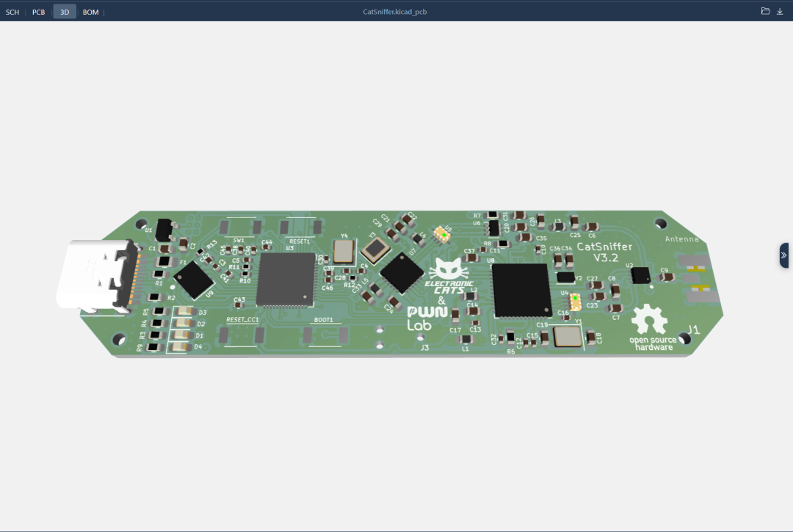Viewport: 793px width, 532px height.
Task: Click the Electronic Cats logo on board
Action: coord(448,276)
